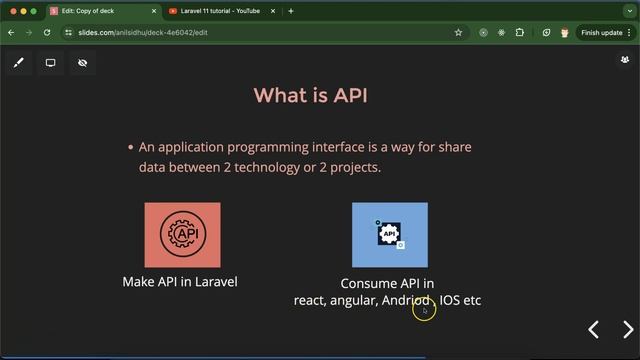Select the Make API in Laravel caption
Screen dimensions: 640x360
pyautogui.click(x=180, y=282)
